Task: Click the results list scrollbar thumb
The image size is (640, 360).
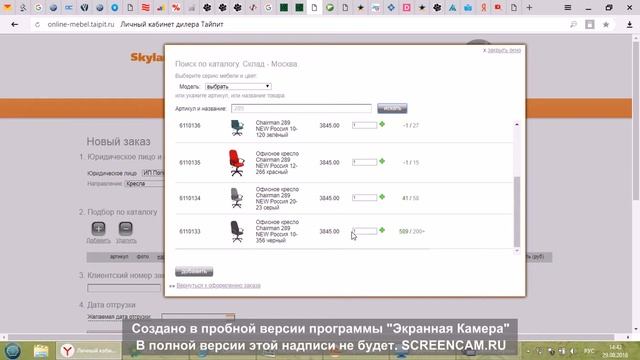Action: tap(517, 211)
